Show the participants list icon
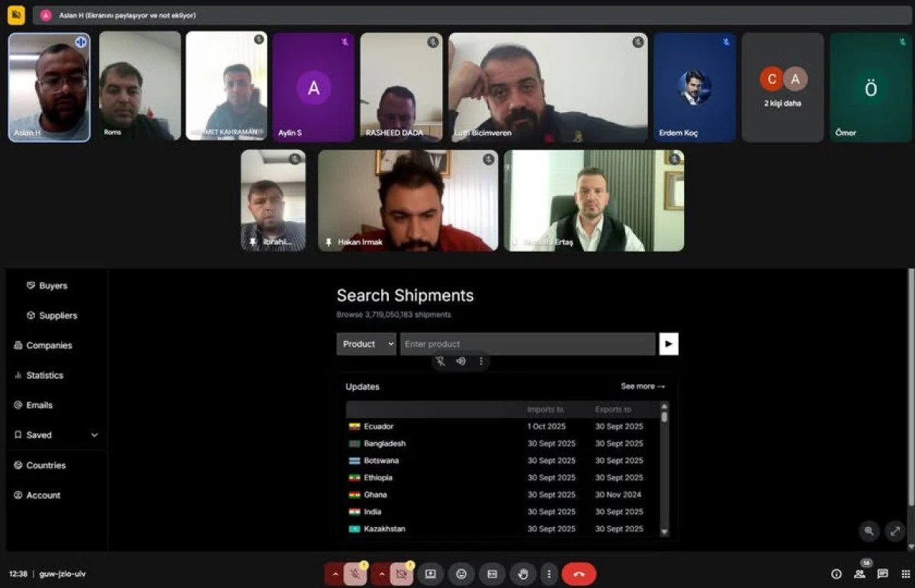The image size is (915, 588). click(859, 574)
